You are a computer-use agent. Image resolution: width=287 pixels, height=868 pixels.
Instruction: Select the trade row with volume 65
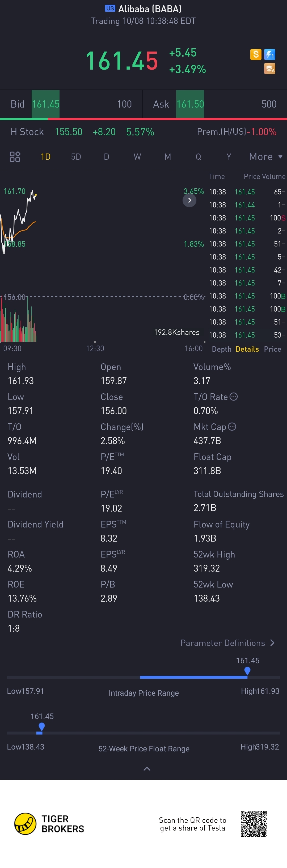[247, 192]
